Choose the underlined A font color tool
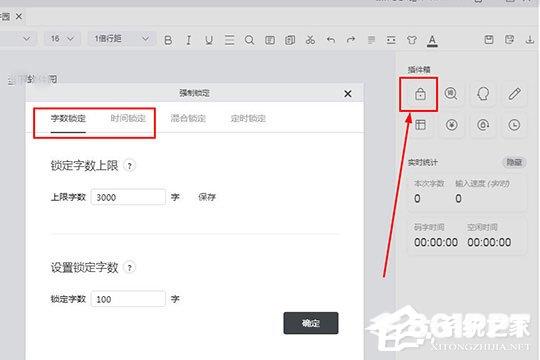Screen dimensions: 540x360 click(x=432, y=41)
